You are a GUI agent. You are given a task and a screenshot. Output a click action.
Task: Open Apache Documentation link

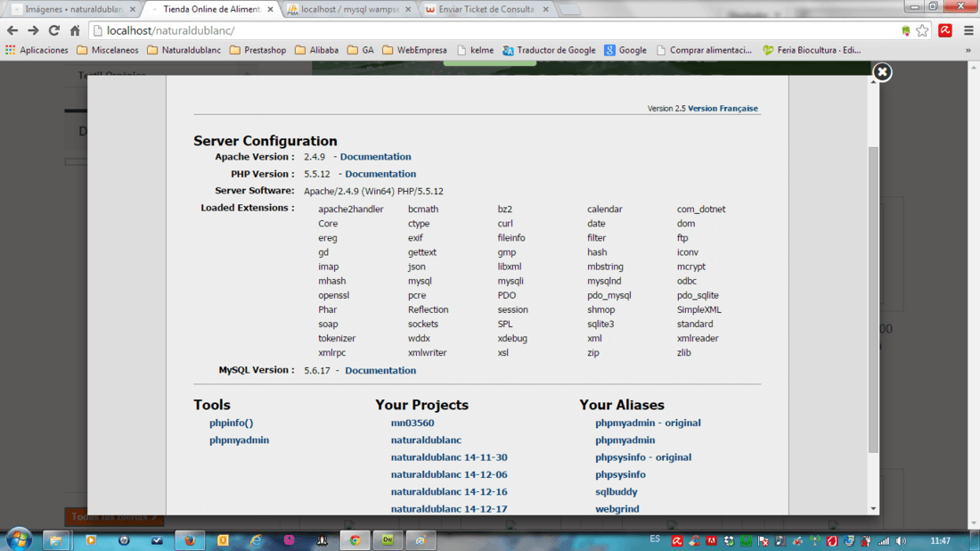[375, 156]
